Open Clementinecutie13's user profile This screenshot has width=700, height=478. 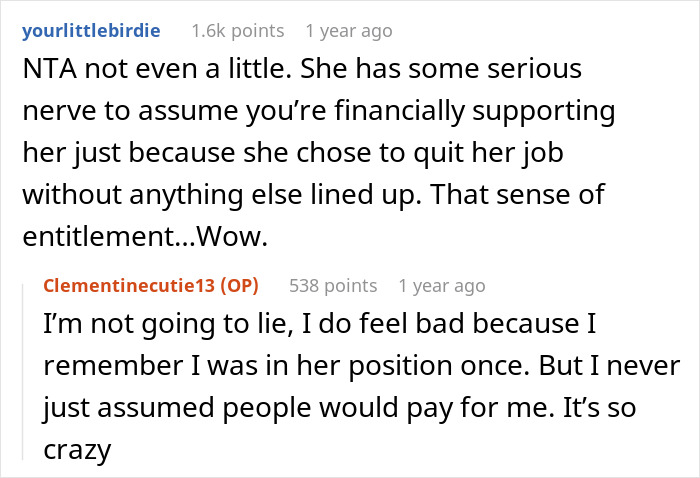[x=129, y=286]
